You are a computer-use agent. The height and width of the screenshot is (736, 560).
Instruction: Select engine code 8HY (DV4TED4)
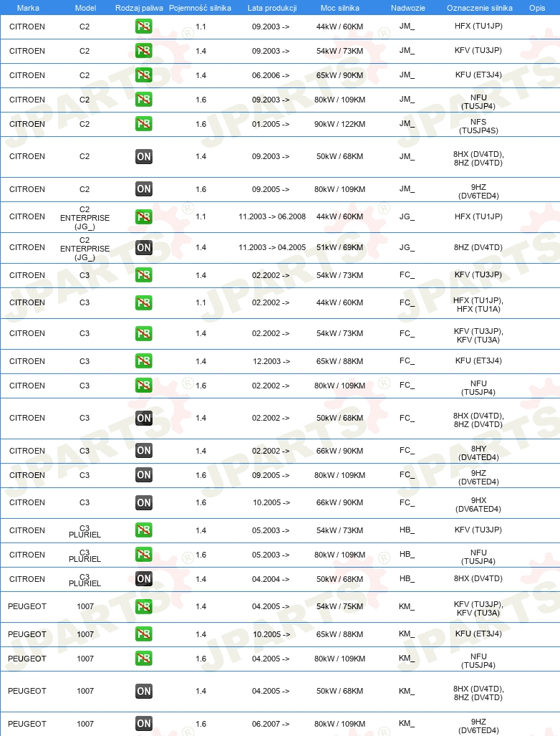(x=478, y=453)
